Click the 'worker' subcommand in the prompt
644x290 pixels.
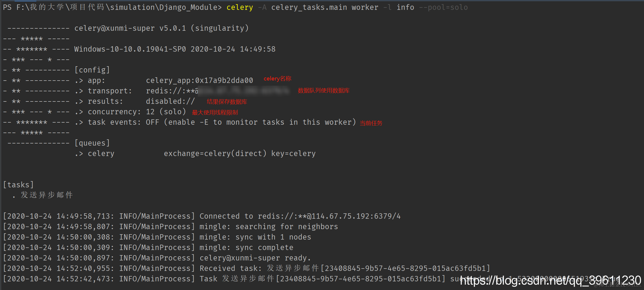365,7
